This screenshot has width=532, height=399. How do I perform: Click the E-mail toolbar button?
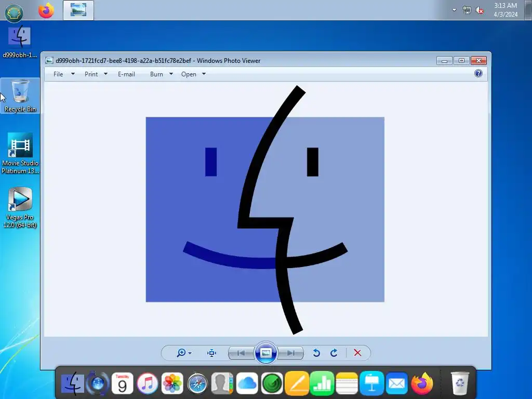coord(126,74)
